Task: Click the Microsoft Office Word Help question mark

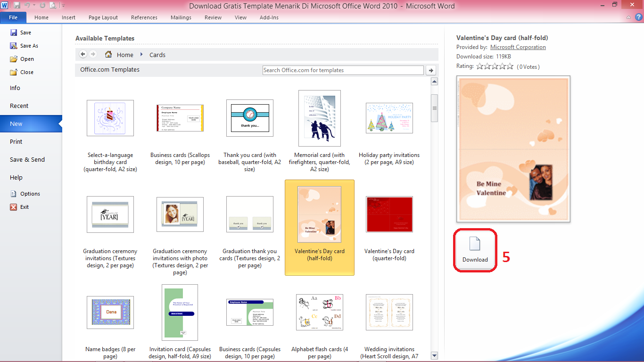Action: coord(639,17)
